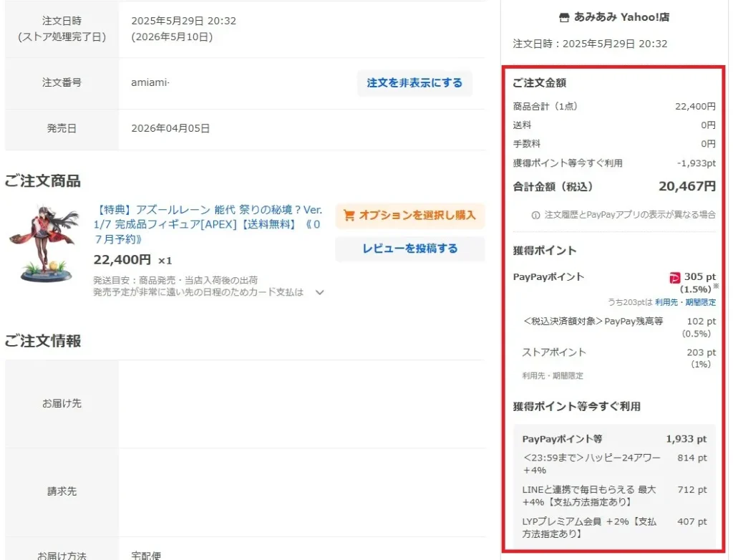Click the cart icon on the orange purchase button

pos(349,216)
